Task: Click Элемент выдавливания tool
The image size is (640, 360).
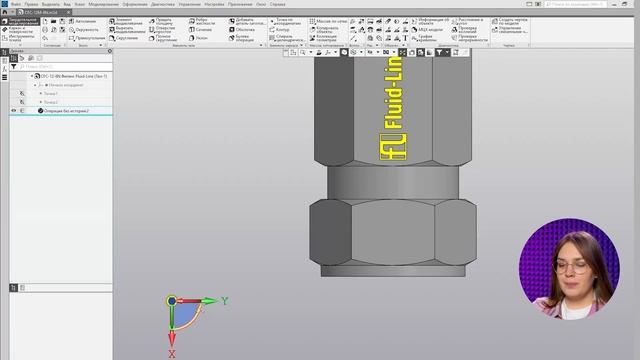Action: (127, 21)
